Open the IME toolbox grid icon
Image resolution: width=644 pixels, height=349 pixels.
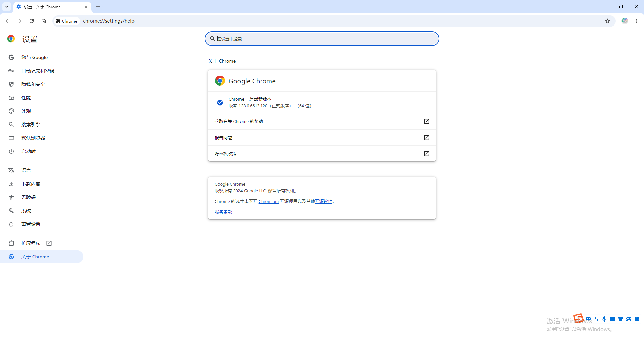pyautogui.click(x=637, y=319)
